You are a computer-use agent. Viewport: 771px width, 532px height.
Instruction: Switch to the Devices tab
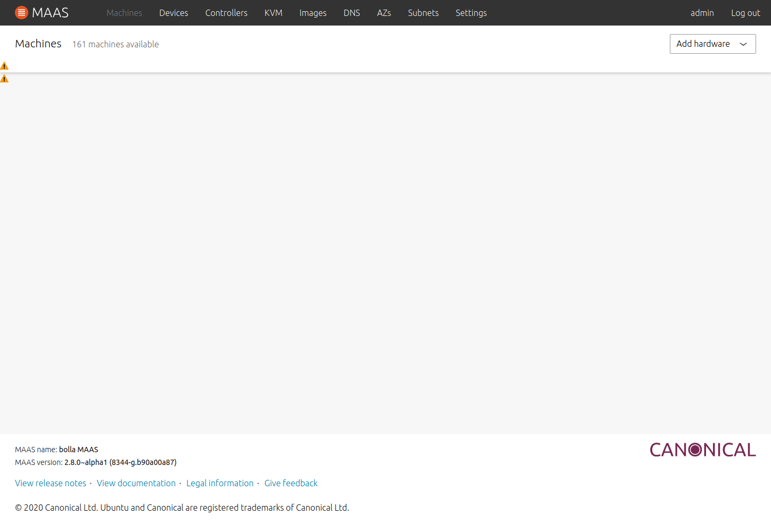(x=174, y=13)
